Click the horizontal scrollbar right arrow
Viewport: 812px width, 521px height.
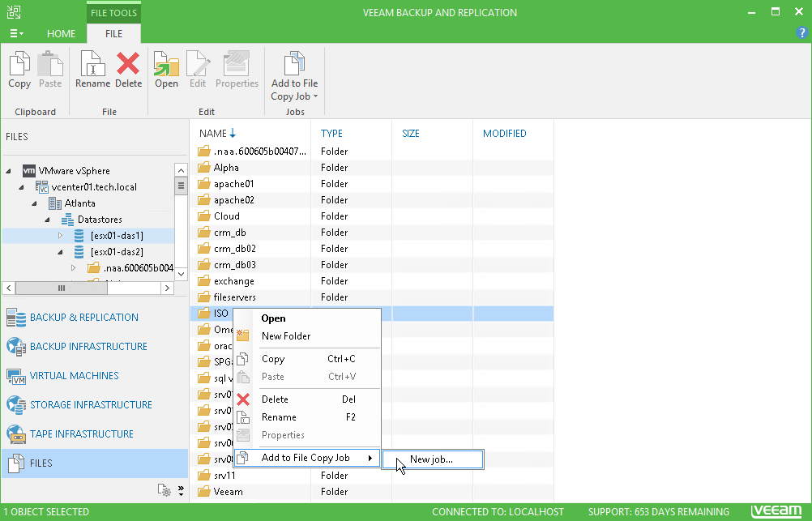point(167,288)
